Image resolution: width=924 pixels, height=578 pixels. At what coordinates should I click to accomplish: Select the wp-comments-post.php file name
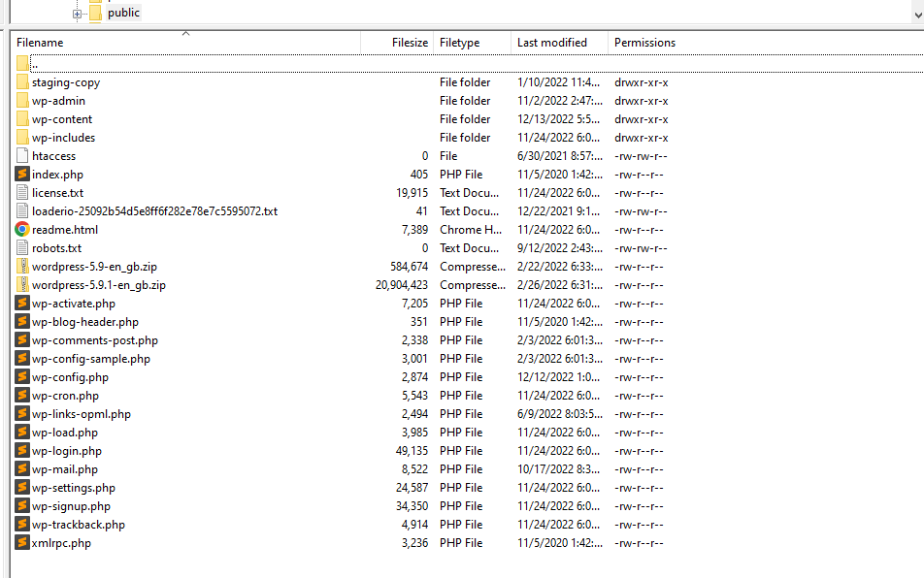tap(95, 340)
